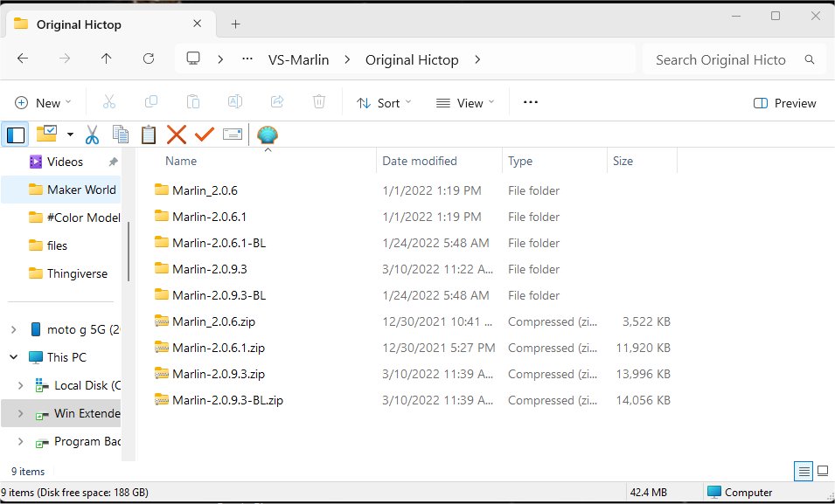Toggle the Preview pane
The width and height of the screenshot is (835, 504).
coord(784,103)
